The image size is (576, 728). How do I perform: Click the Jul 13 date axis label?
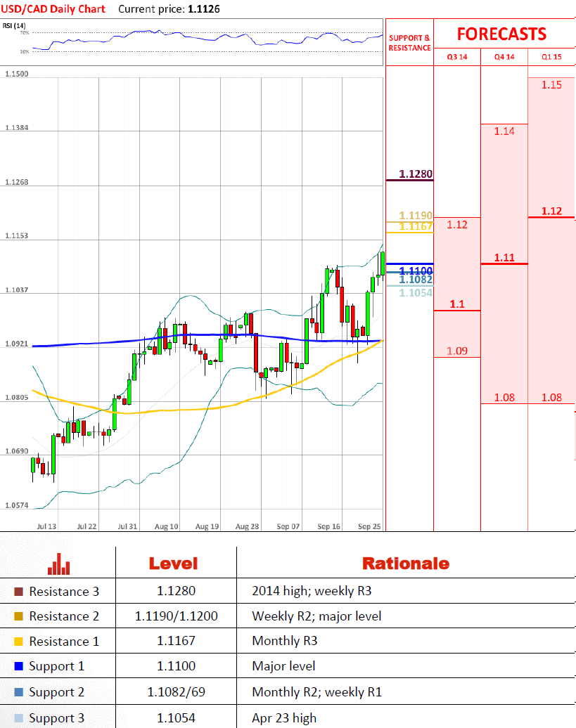(x=46, y=526)
